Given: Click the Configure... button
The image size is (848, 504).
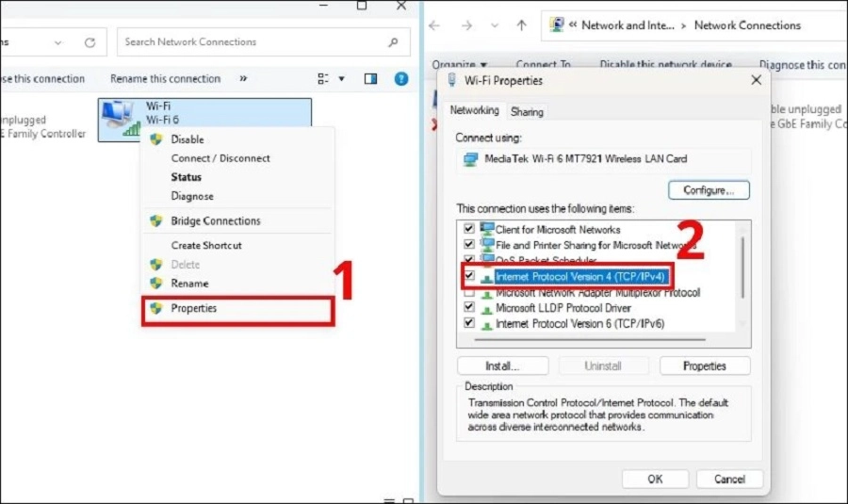Looking at the screenshot, I should coord(709,190).
